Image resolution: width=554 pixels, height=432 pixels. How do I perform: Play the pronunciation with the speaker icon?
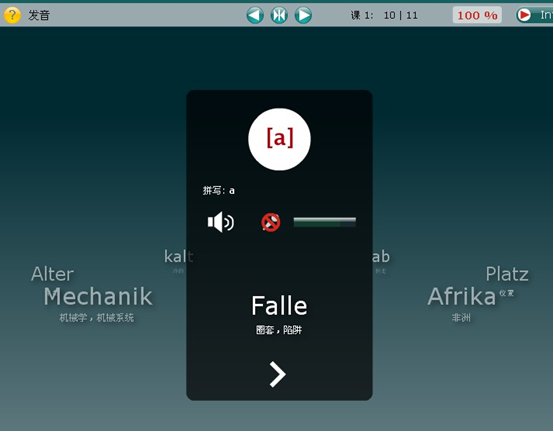[x=220, y=222]
